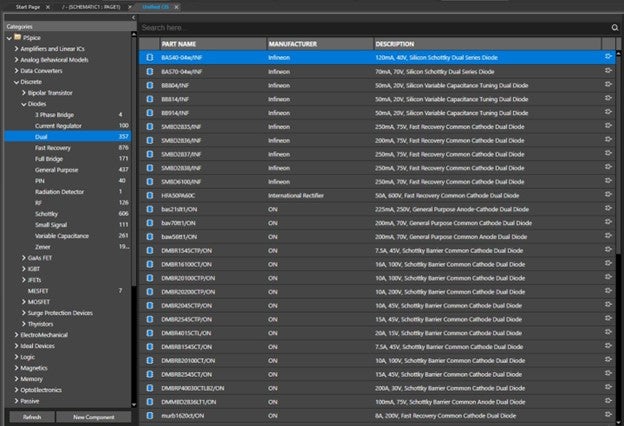Click place-part icon on SMBD2837/INF row
The image size is (624, 426).
608,153
